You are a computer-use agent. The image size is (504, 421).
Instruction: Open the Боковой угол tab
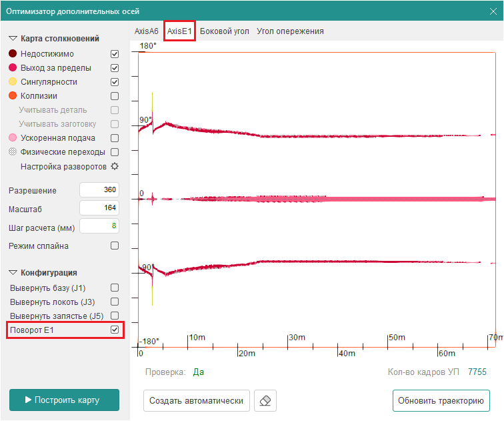click(225, 31)
